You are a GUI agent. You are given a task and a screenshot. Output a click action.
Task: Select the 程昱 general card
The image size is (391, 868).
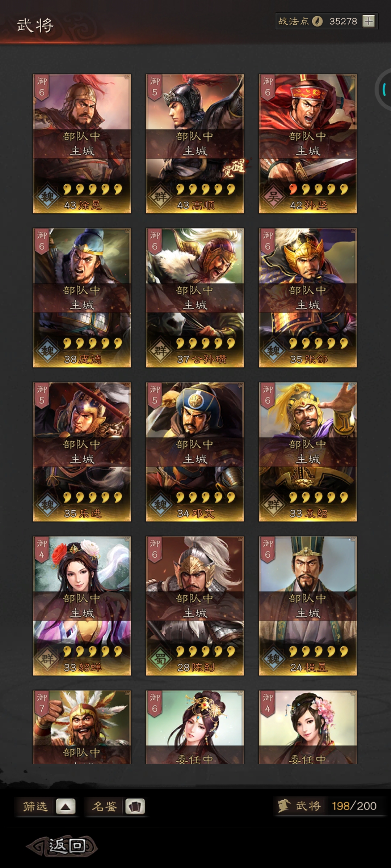point(308,606)
